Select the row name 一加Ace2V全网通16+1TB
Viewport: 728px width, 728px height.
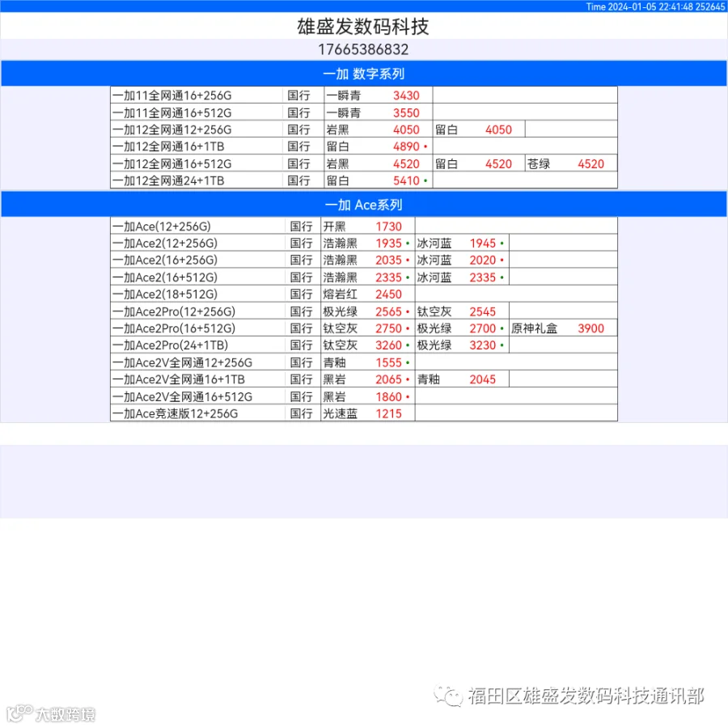point(179,379)
